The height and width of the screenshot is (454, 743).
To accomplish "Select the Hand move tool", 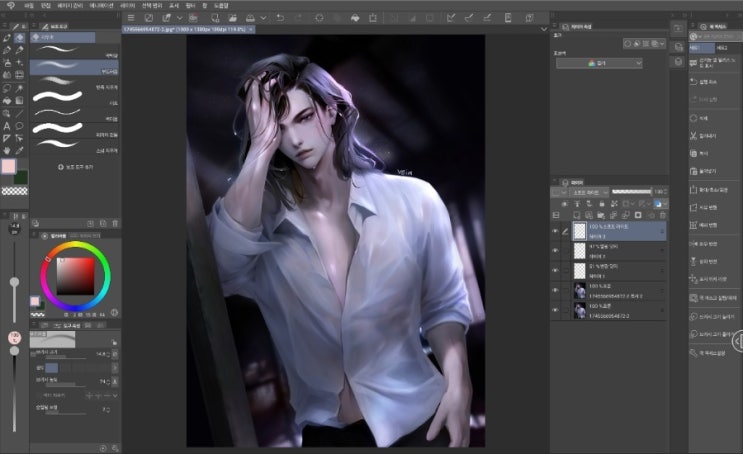I will click(7, 151).
